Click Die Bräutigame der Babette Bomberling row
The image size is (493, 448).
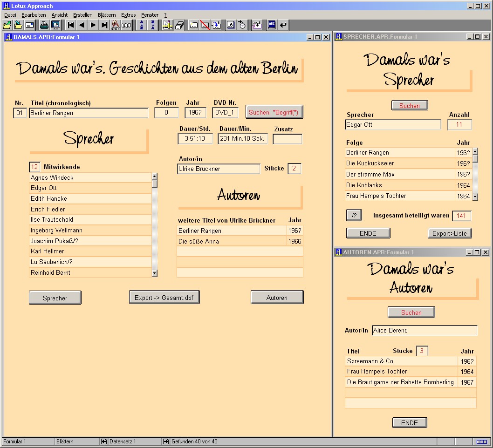pos(401,382)
